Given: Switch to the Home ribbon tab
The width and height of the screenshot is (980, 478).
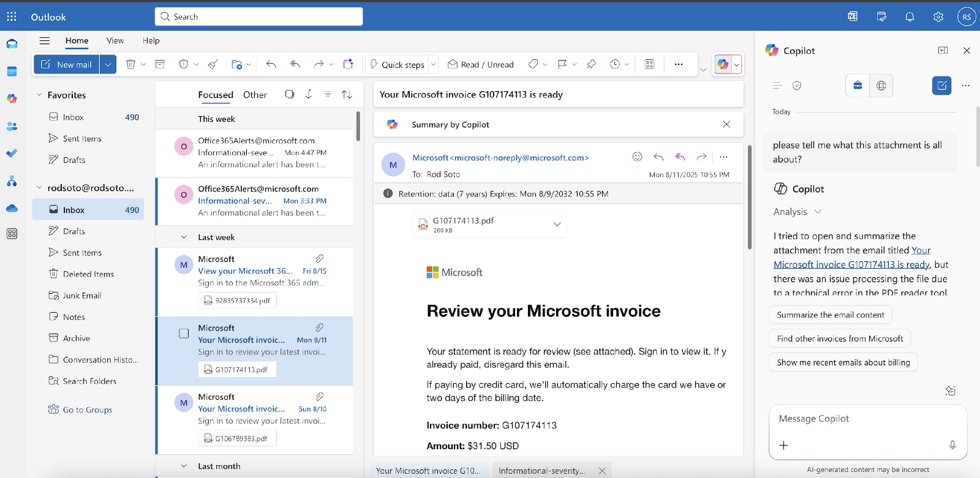Looking at the screenshot, I should [x=77, y=40].
